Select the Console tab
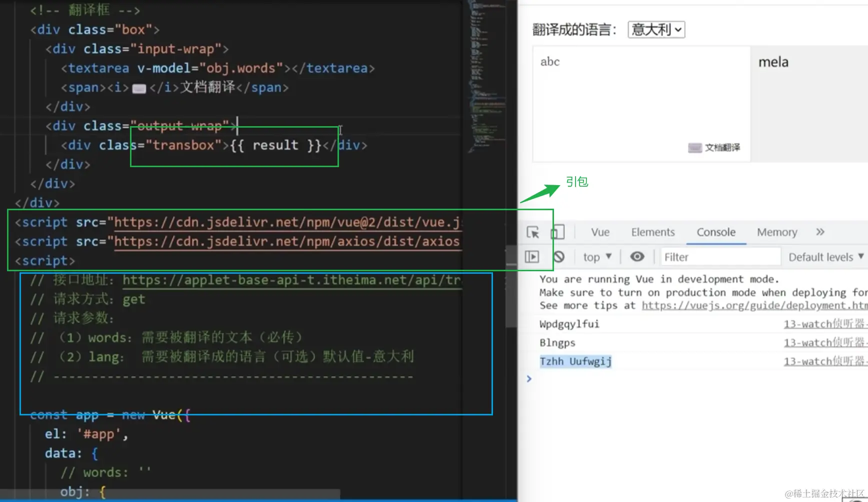The image size is (868, 502). pyautogui.click(x=716, y=232)
